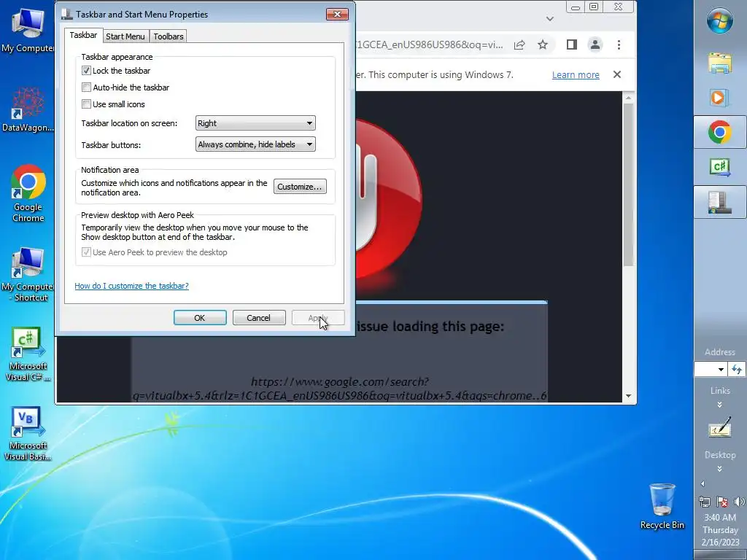Image resolution: width=747 pixels, height=560 pixels.
Task: Open the Learn more link in Chrome
Action: click(x=576, y=75)
